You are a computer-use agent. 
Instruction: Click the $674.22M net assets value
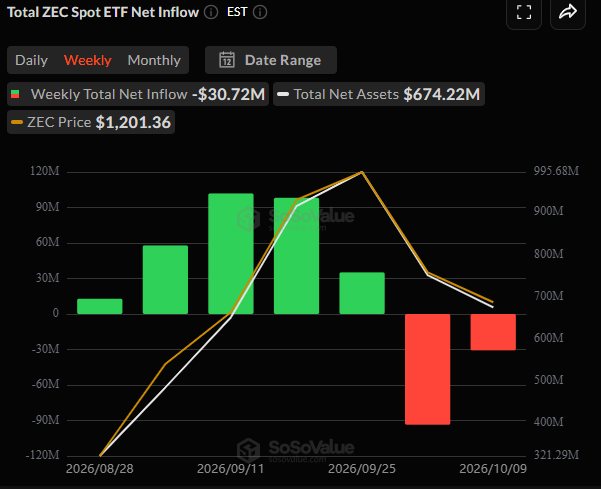(x=442, y=94)
